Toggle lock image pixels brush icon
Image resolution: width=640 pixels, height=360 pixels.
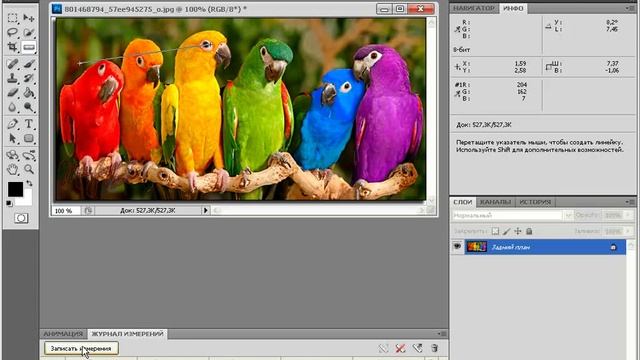(506, 231)
